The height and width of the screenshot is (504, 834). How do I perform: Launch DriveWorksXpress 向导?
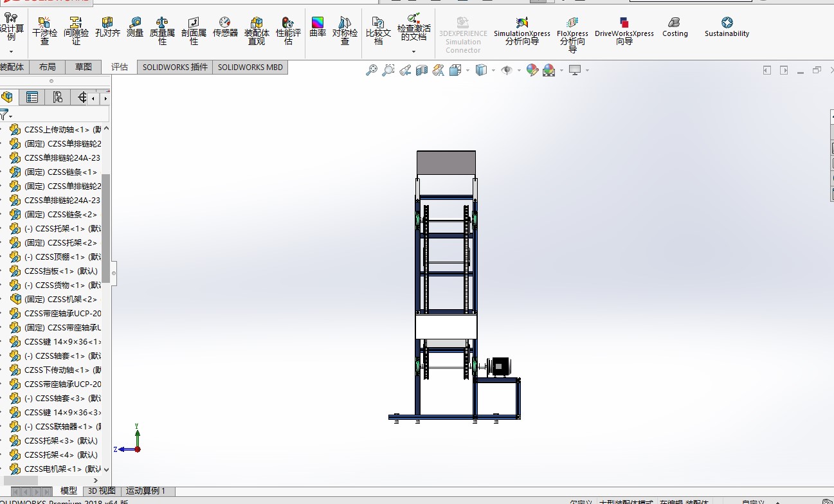pos(624,31)
